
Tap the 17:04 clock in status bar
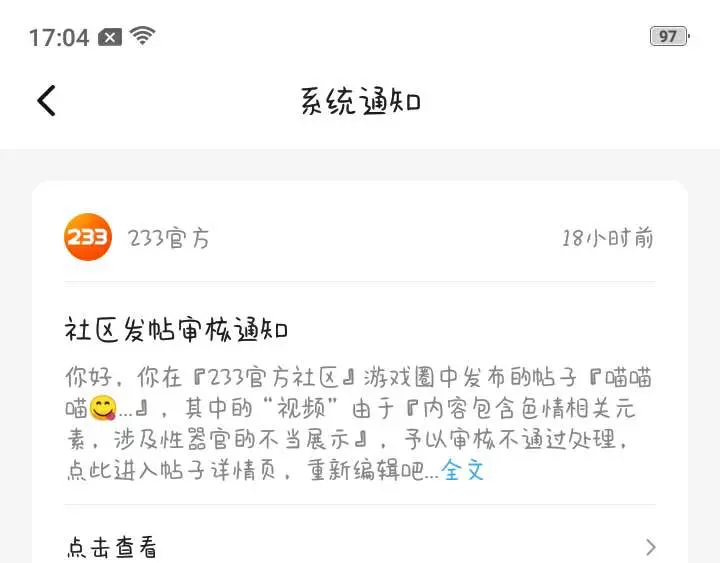pyautogui.click(x=59, y=37)
